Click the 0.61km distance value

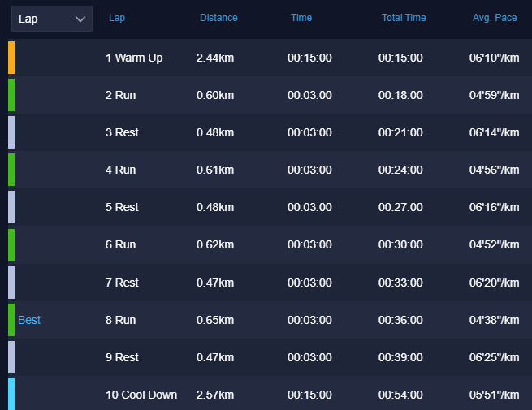[x=215, y=170]
